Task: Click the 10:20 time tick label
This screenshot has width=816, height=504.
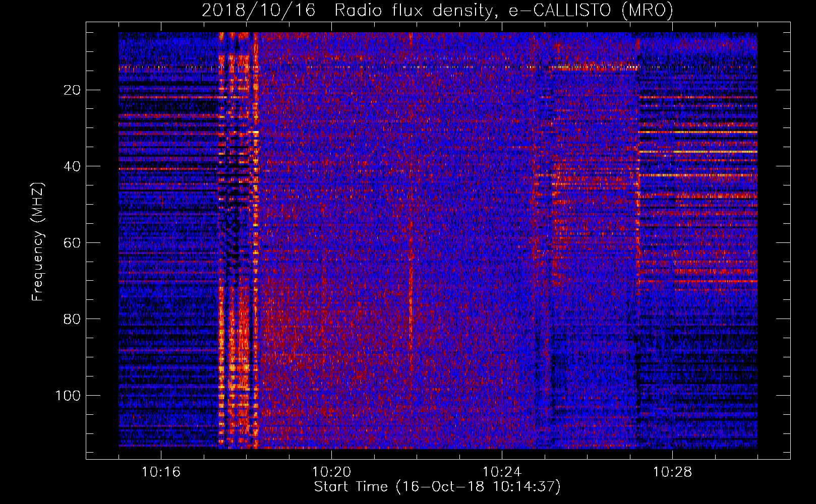Action: 331,472
